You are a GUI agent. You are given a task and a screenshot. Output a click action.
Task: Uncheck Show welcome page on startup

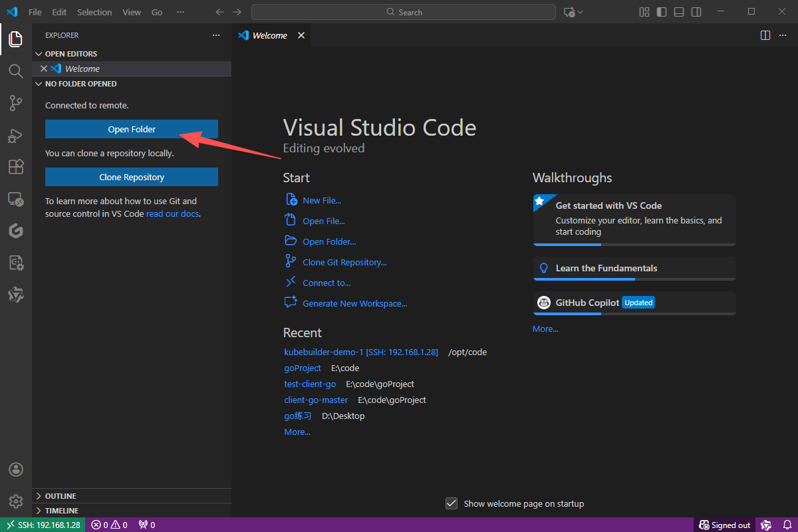pyautogui.click(x=452, y=503)
